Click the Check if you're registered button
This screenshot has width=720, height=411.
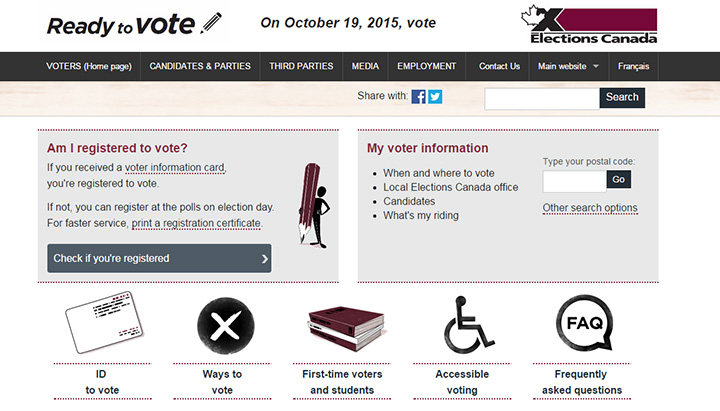pyautogui.click(x=159, y=258)
